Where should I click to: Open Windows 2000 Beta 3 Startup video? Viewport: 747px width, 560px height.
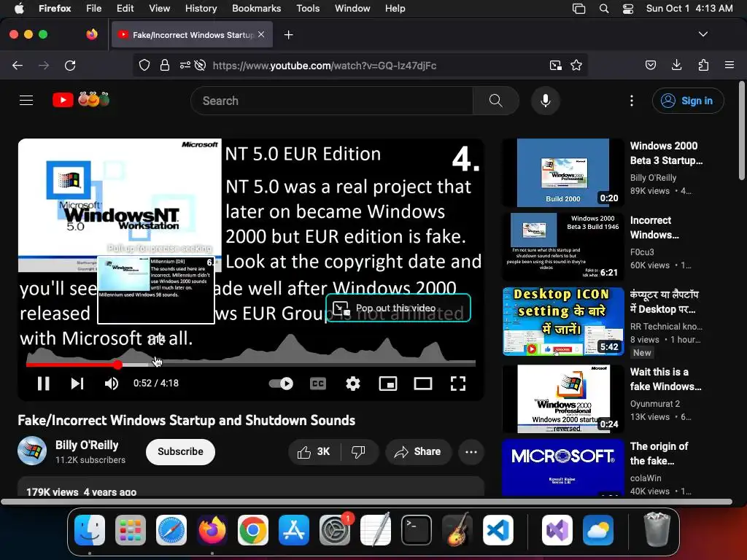coord(563,172)
